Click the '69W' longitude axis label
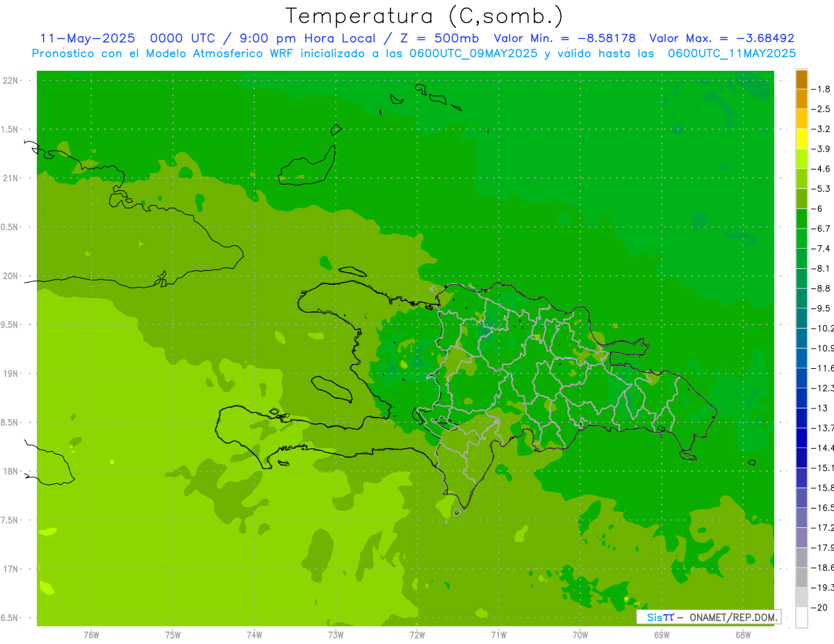The width and height of the screenshot is (834, 644). pos(662,634)
